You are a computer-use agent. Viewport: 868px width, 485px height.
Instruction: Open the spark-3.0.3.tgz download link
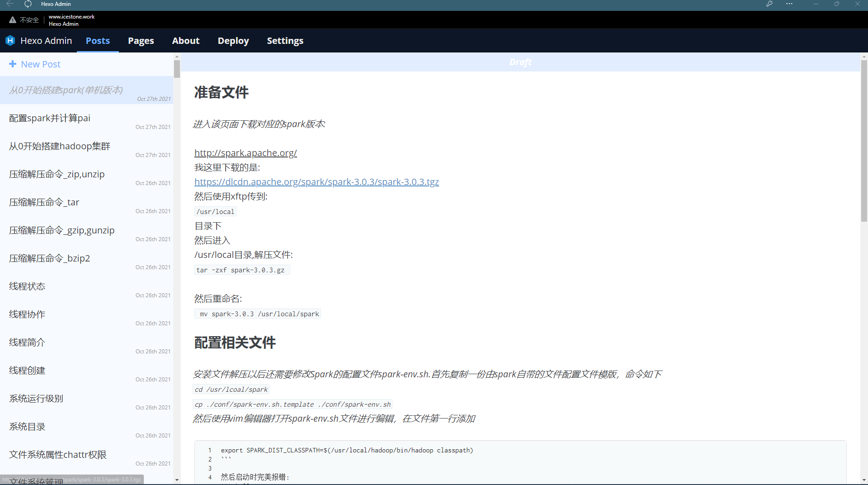point(316,182)
